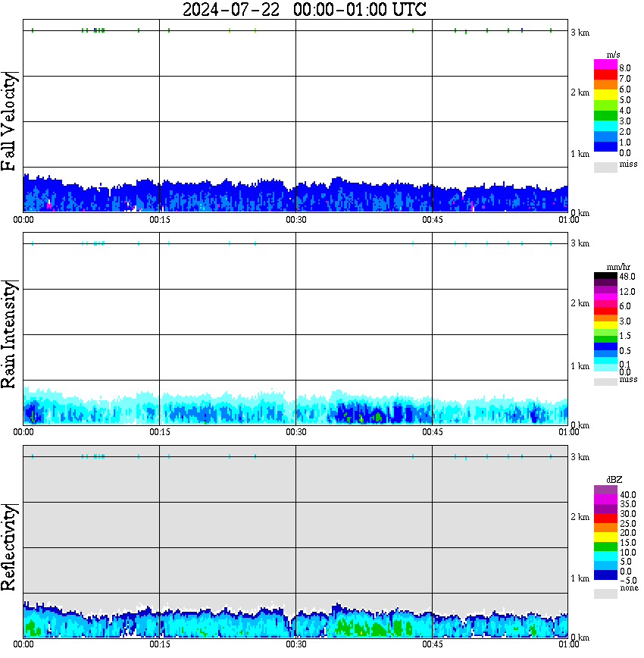Click '00:45' under the Reflectivity panel
644x658 pixels.
(x=433, y=644)
